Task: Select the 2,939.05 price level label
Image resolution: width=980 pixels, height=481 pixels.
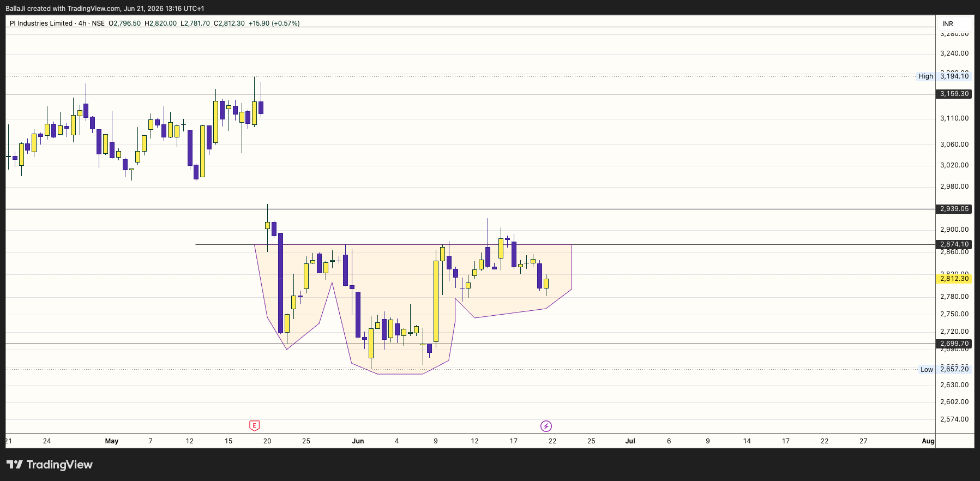Action: pos(954,209)
